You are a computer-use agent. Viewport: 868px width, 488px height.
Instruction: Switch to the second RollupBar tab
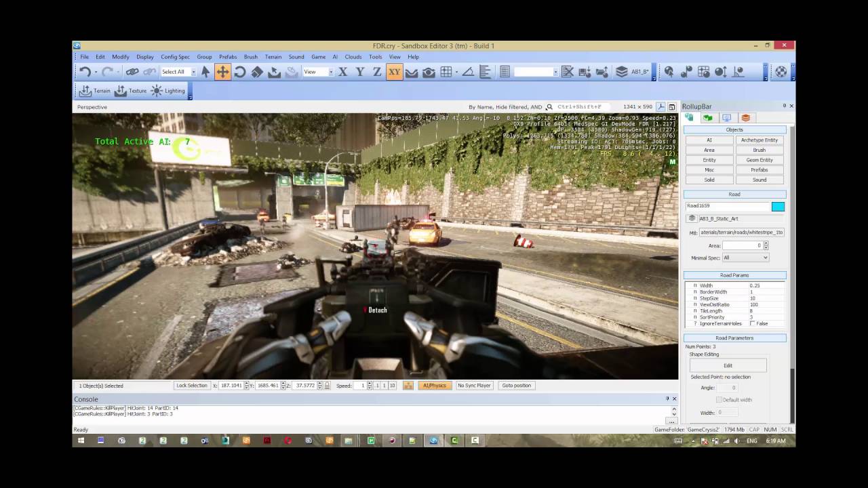[708, 118]
